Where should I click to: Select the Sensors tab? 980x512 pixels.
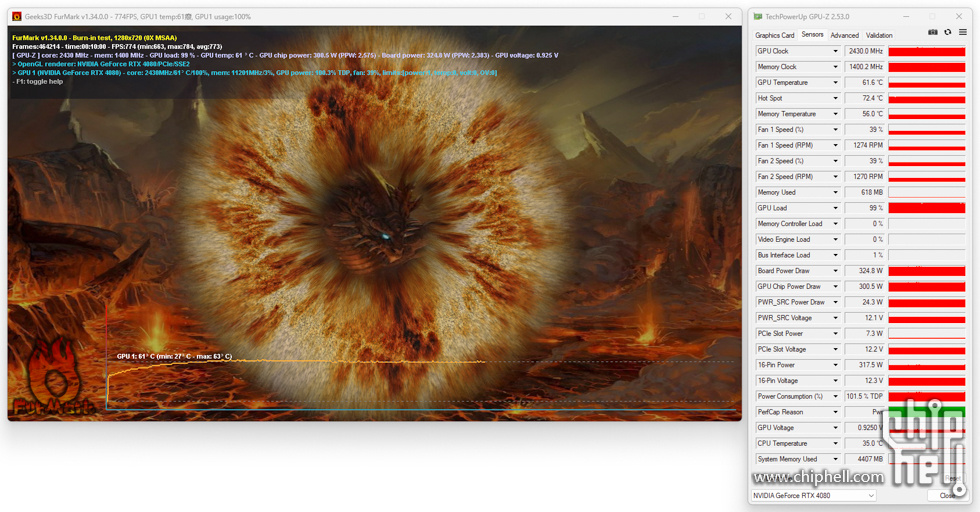click(x=812, y=35)
